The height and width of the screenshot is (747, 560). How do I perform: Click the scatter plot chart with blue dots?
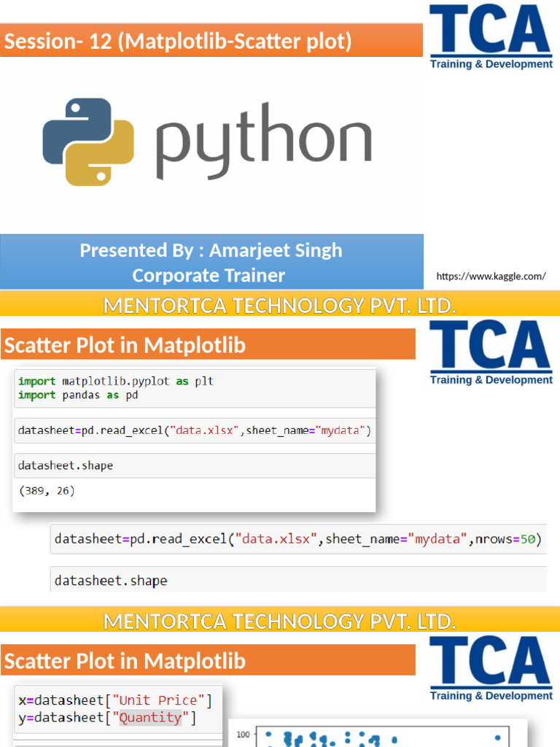pyautogui.click(x=378, y=732)
